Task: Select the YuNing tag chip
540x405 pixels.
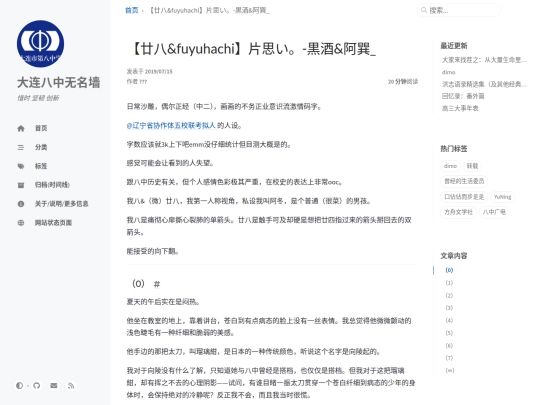Action: tap(502, 197)
